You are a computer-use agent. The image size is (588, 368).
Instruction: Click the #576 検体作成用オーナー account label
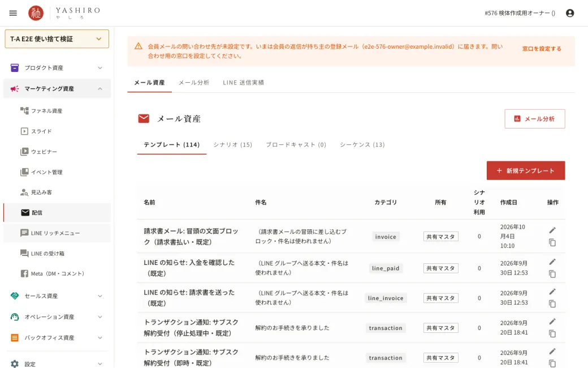coord(520,13)
